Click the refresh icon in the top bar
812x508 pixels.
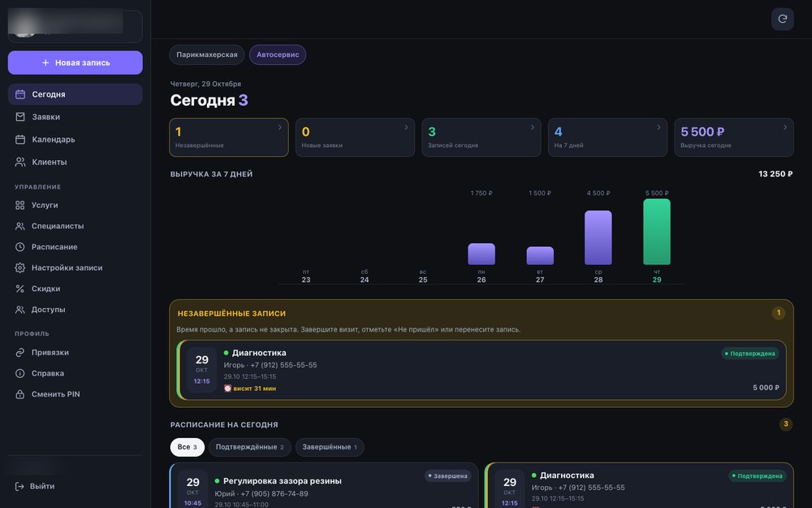(x=783, y=20)
